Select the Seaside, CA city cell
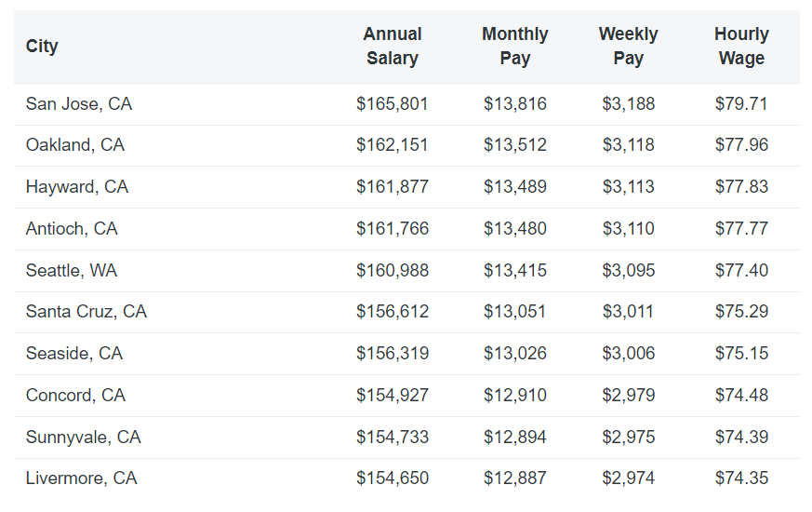This screenshot has width=812, height=512. point(74,354)
